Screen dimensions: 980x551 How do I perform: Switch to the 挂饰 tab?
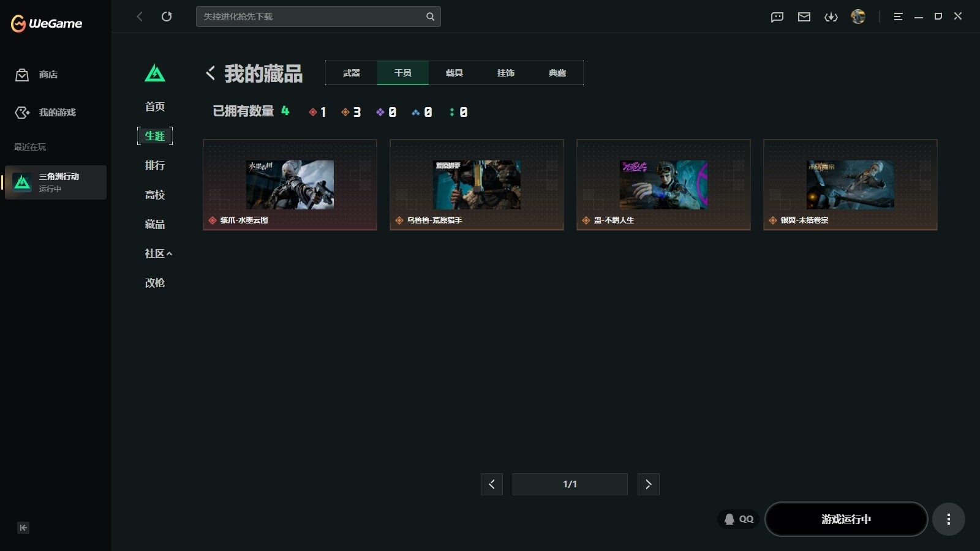click(x=506, y=73)
